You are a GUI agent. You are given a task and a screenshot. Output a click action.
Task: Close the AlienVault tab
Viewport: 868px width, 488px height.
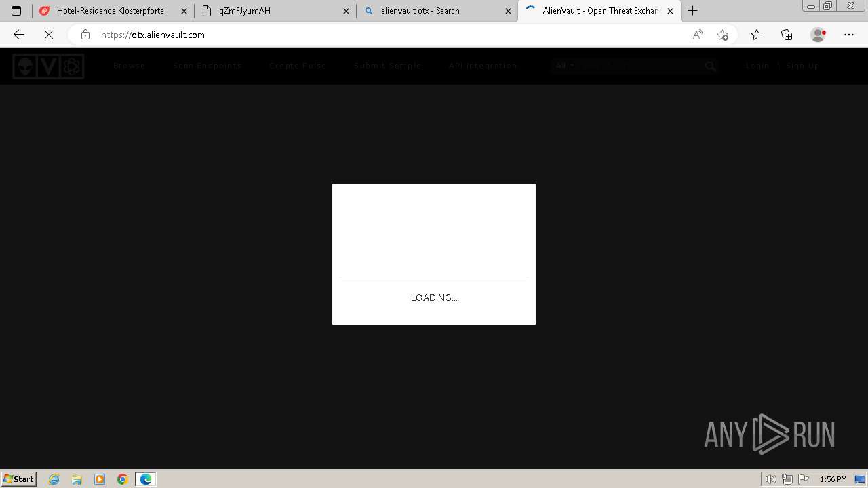coord(670,11)
